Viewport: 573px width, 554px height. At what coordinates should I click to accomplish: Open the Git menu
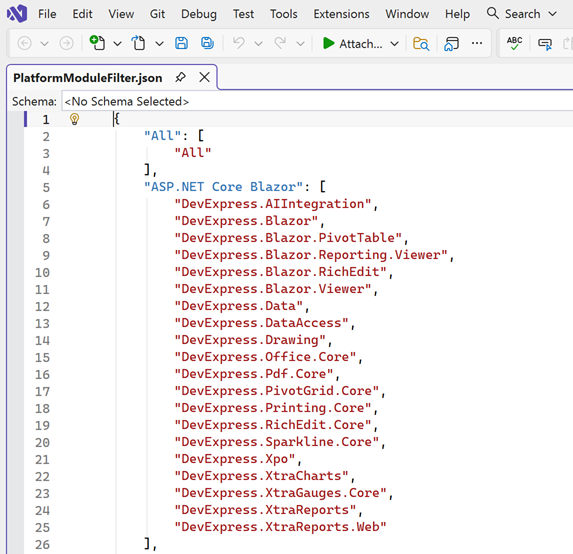[157, 14]
